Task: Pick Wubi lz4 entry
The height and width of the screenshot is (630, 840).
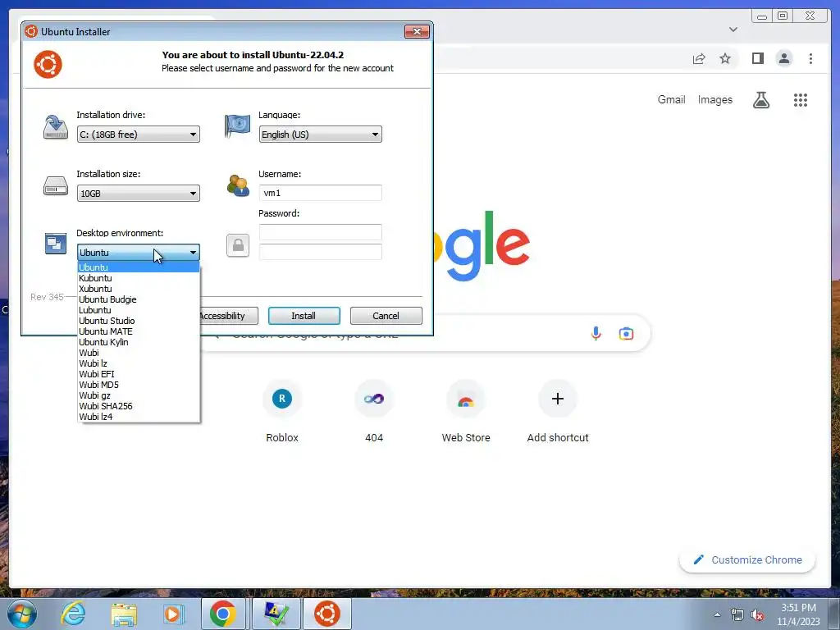Action: [138, 417]
